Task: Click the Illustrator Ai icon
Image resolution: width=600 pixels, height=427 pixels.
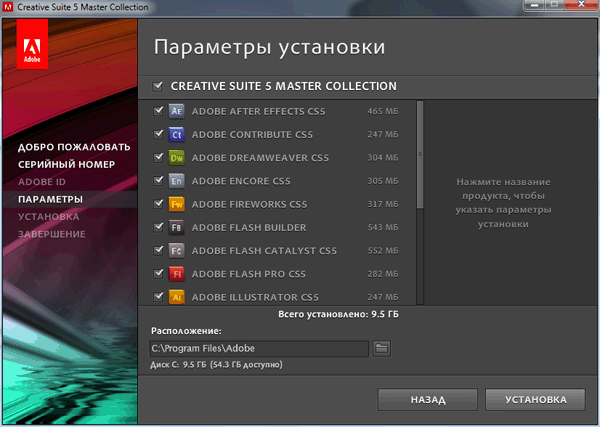Action: tap(176, 297)
